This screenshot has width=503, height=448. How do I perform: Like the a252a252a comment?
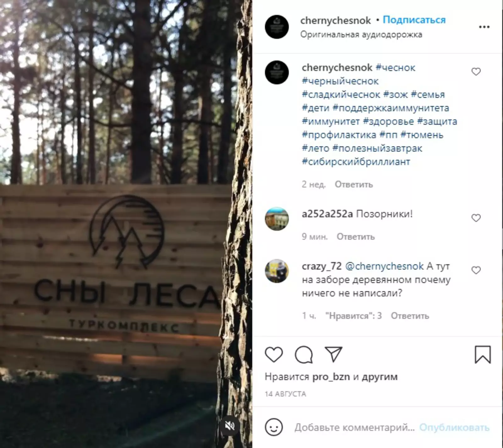tap(476, 218)
